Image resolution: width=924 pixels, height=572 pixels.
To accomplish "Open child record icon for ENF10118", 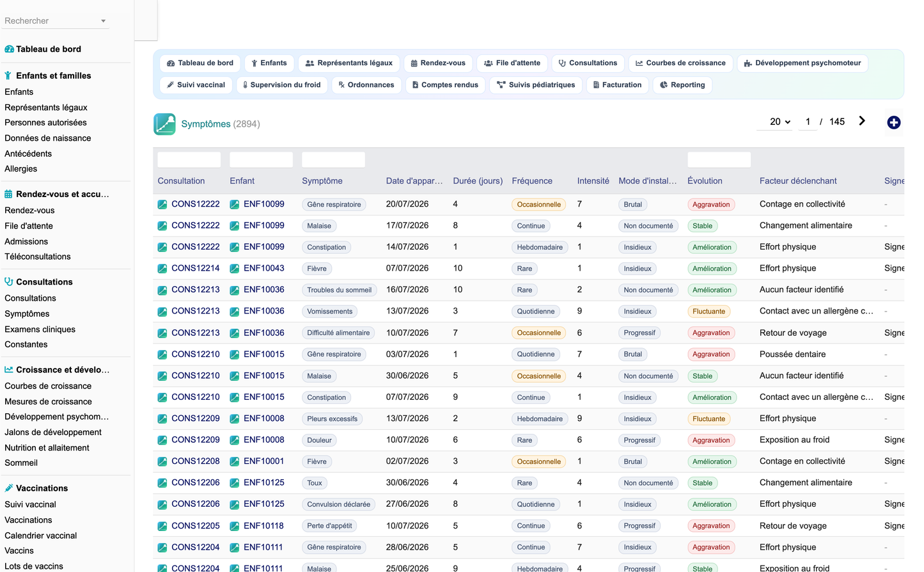I will click(235, 526).
